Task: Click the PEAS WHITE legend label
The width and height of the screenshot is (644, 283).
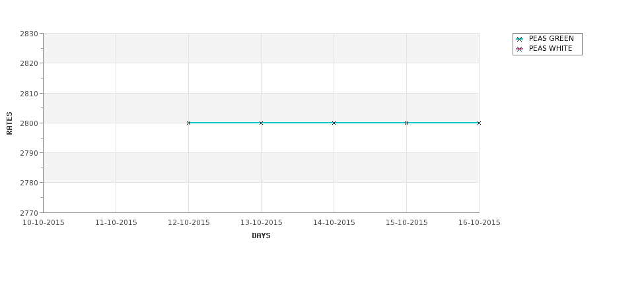Action: click(550, 48)
